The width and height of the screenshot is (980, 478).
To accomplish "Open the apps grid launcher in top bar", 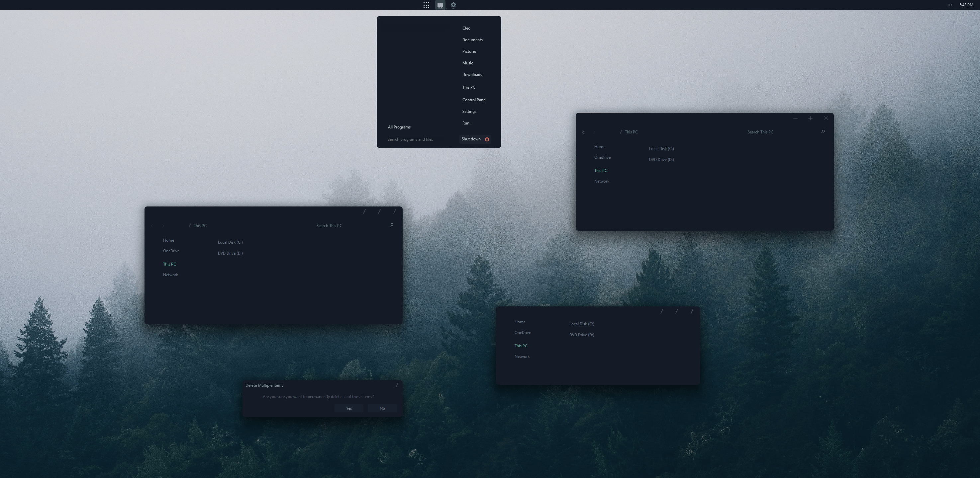I will point(426,5).
